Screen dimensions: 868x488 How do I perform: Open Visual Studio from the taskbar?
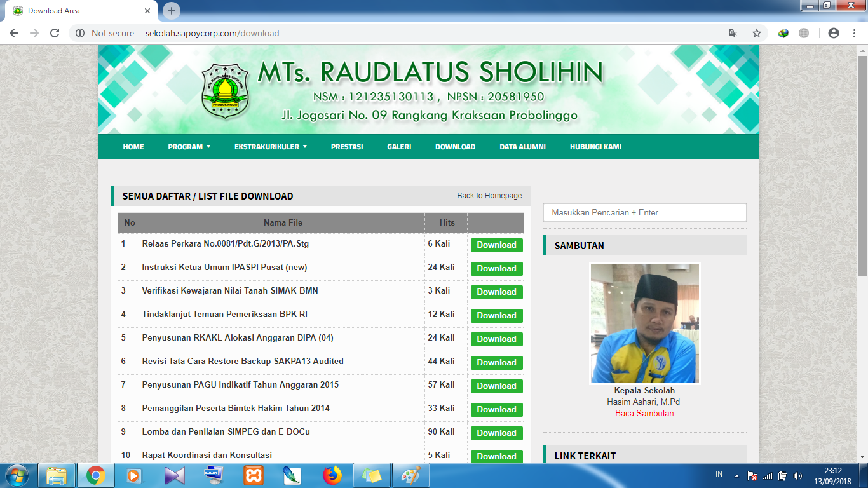[174, 475]
